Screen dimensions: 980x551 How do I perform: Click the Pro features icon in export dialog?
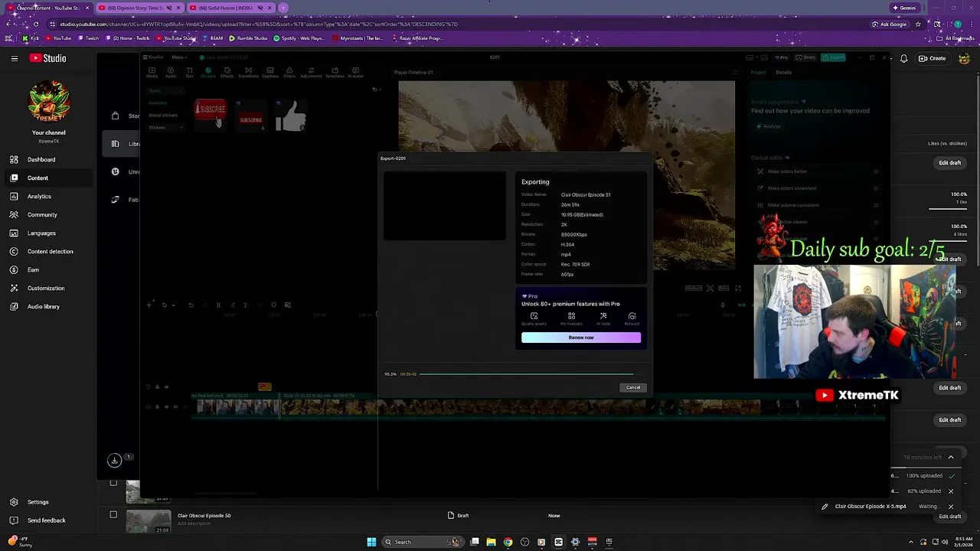tap(571, 318)
